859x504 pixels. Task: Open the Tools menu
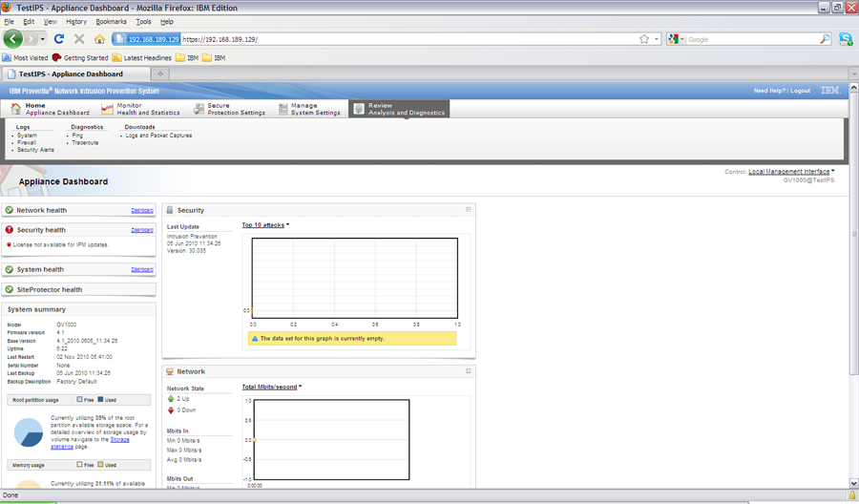(x=143, y=21)
